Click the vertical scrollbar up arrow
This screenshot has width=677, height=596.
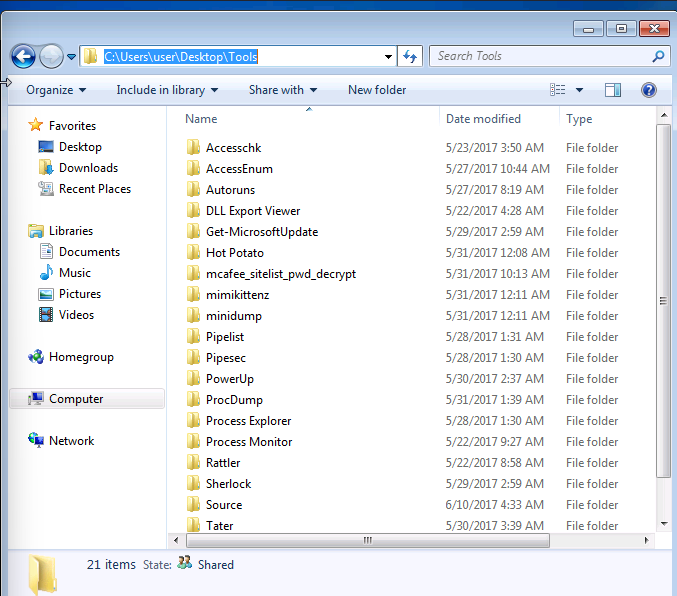pos(664,115)
